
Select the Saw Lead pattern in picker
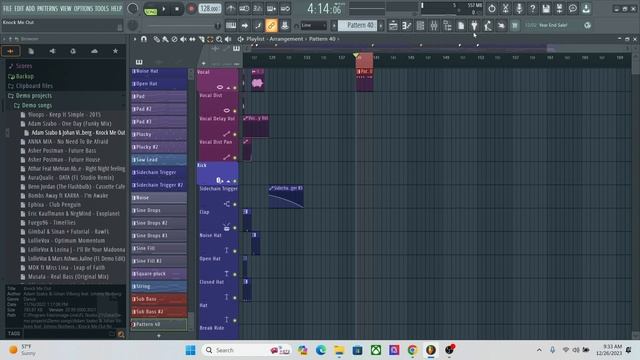tap(159, 160)
